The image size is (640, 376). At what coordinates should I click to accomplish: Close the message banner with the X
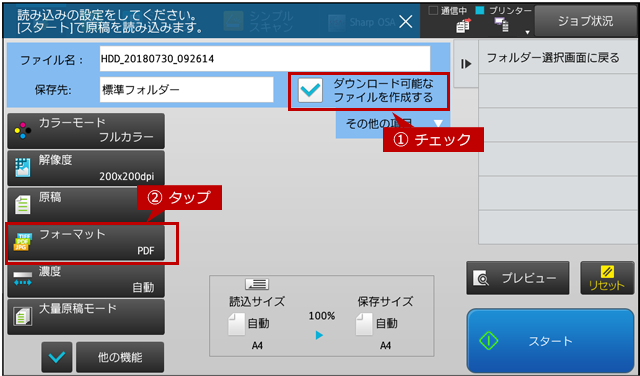[x=405, y=22]
